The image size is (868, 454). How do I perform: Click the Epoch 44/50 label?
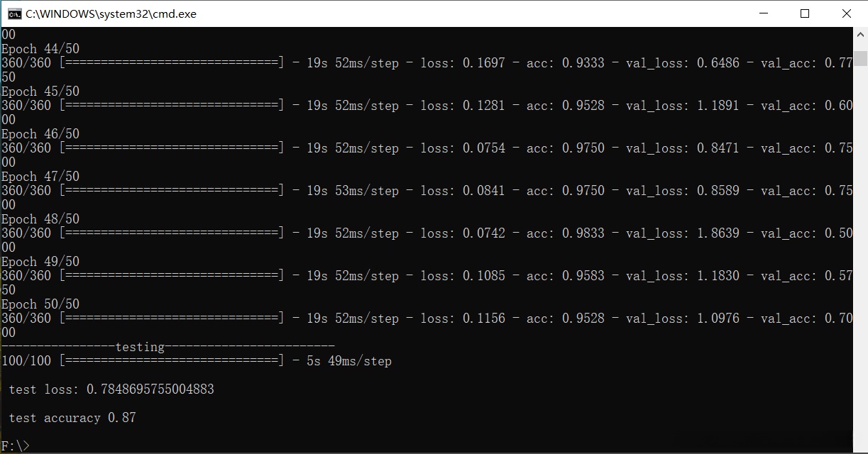[40, 49]
